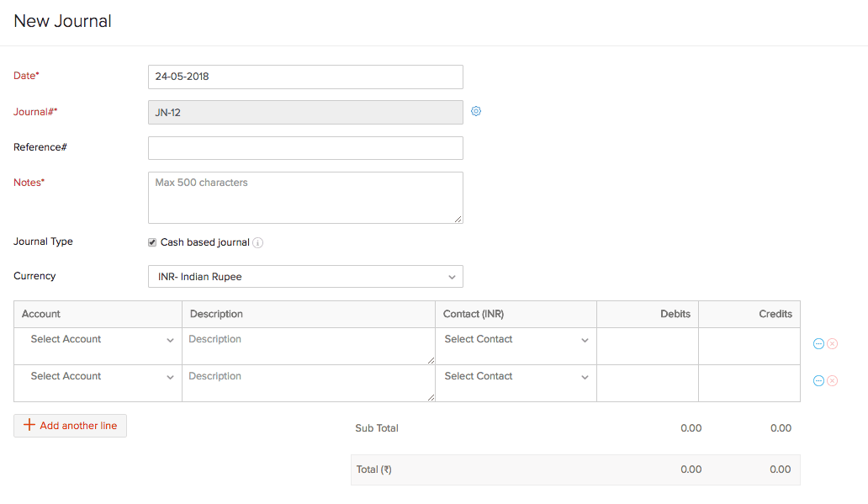Viewport: 868px width, 504px height.
Task: Click first row Description text box
Action: click(309, 346)
